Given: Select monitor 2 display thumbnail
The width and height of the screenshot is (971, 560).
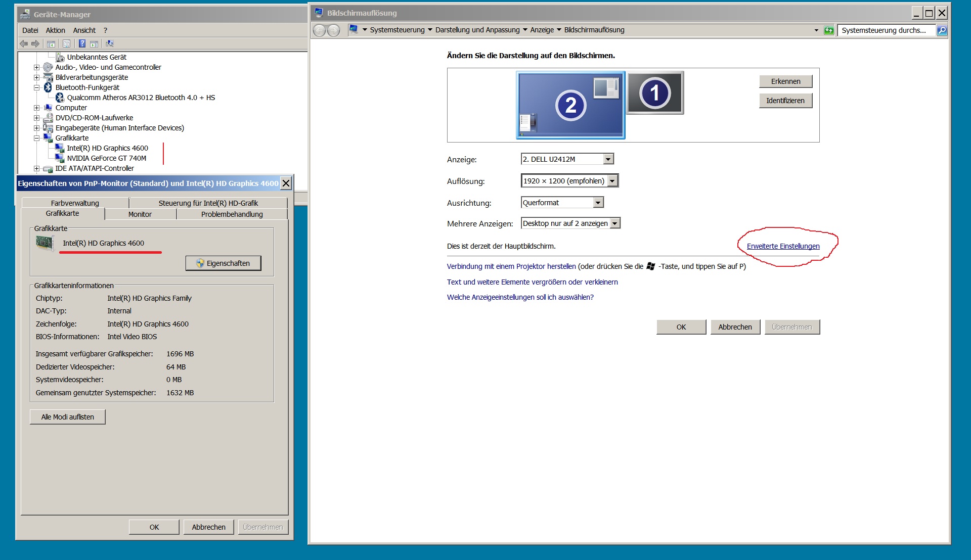Looking at the screenshot, I should point(570,105).
